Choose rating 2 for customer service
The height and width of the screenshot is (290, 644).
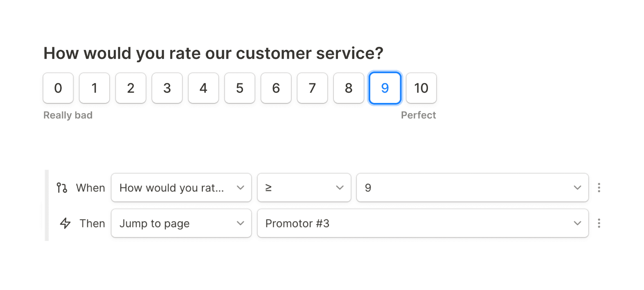point(131,88)
